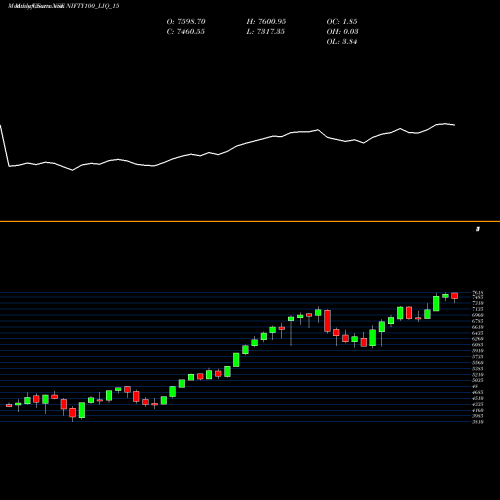The height and width of the screenshot is (500, 500).
Task: Select the close value C: 7460.55
Action: (x=186, y=32)
